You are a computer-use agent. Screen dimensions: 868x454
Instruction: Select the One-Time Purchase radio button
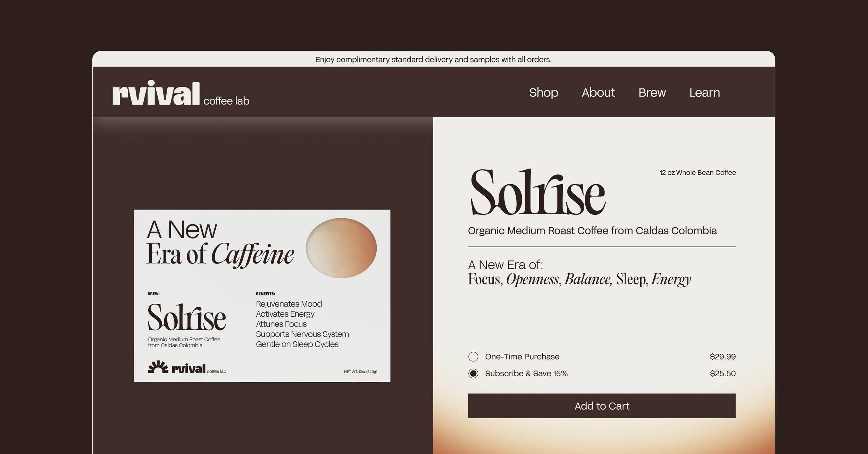473,357
